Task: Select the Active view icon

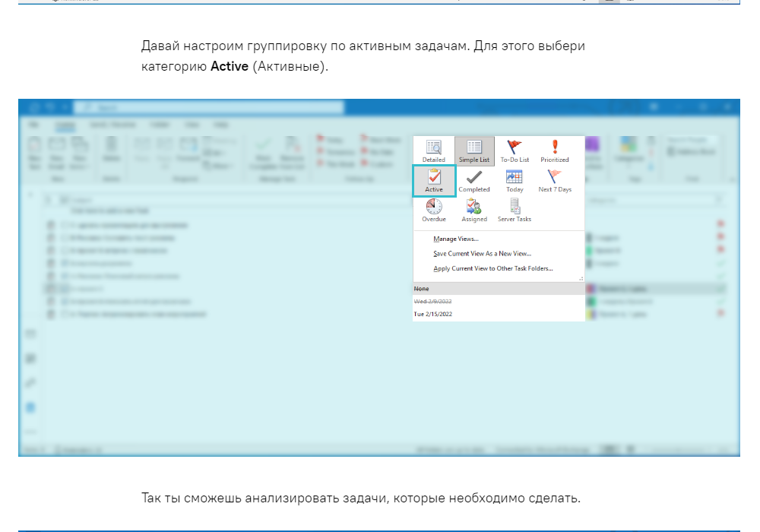Action: coord(434,181)
